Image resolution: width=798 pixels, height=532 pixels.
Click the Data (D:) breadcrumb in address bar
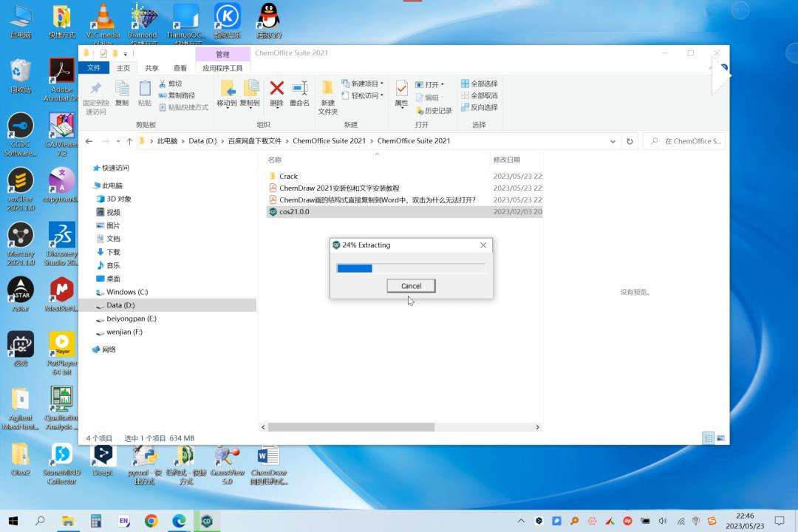(202, 141)
